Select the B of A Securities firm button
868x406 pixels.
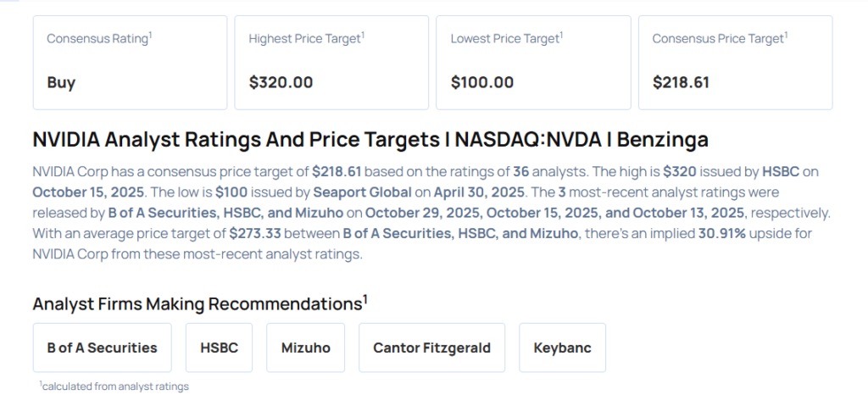[x=102, y=348]
